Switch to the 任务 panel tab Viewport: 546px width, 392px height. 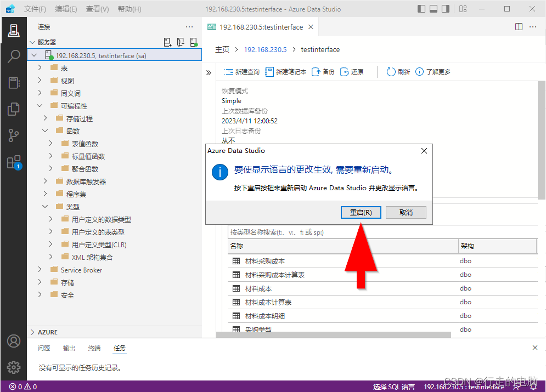point(120,348)
